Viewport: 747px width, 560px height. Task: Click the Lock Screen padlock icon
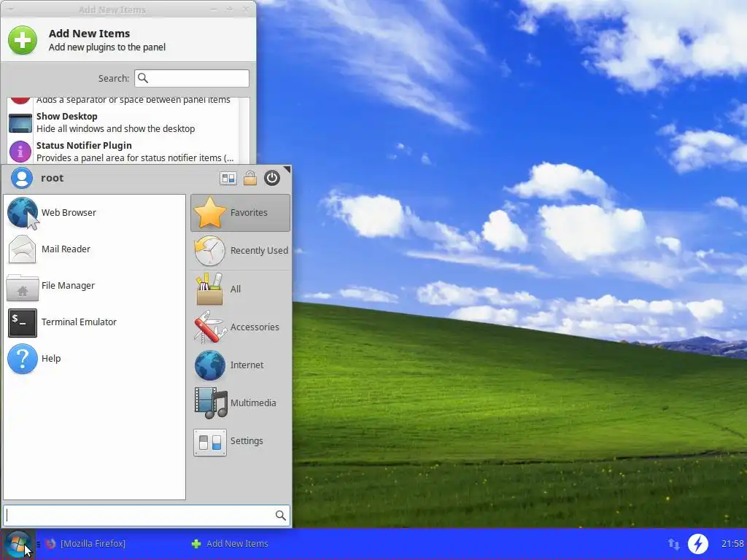click(x=250, y=178)
